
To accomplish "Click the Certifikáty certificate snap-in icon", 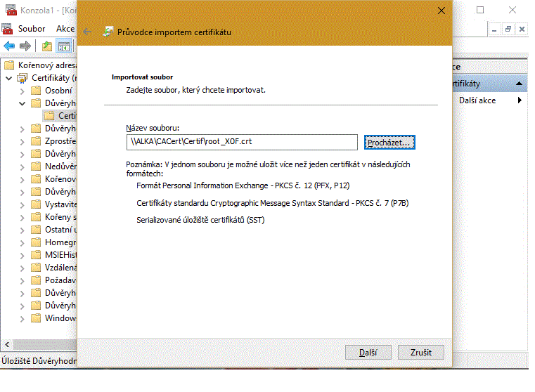I will point(20,78).
